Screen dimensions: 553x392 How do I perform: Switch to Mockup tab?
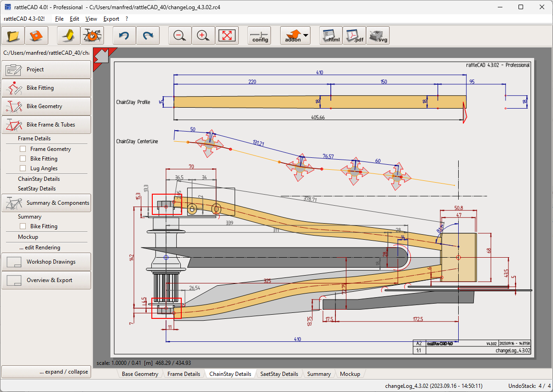(x=350, y=374)
